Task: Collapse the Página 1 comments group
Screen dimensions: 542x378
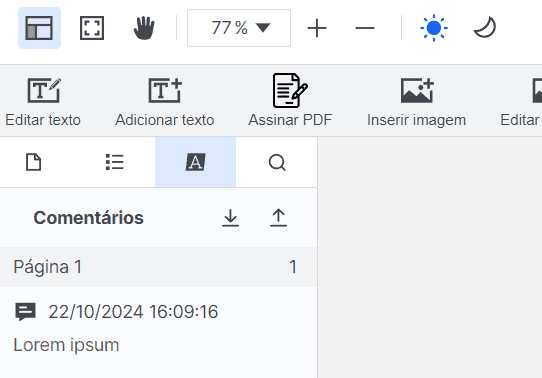Action: (158, 267)
